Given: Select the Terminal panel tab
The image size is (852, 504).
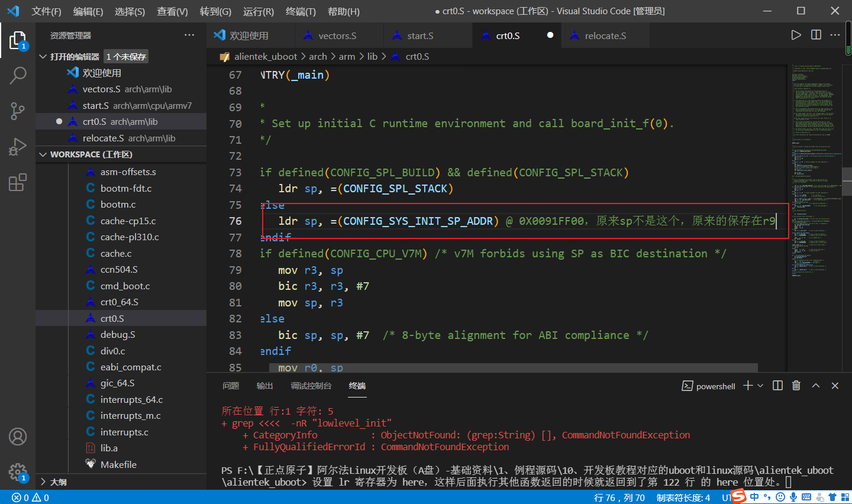Looking at the screenshot, I should tap(357, 386).
